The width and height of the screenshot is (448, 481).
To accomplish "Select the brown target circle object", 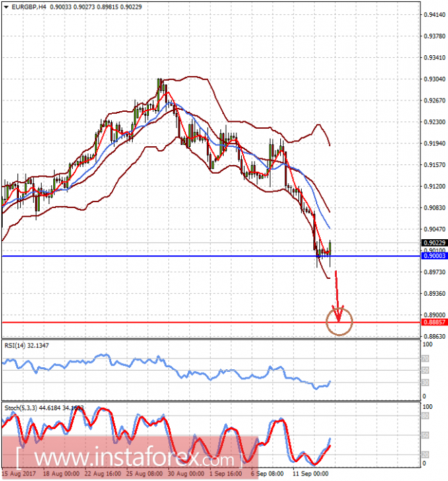I will [x=340, y=321].
